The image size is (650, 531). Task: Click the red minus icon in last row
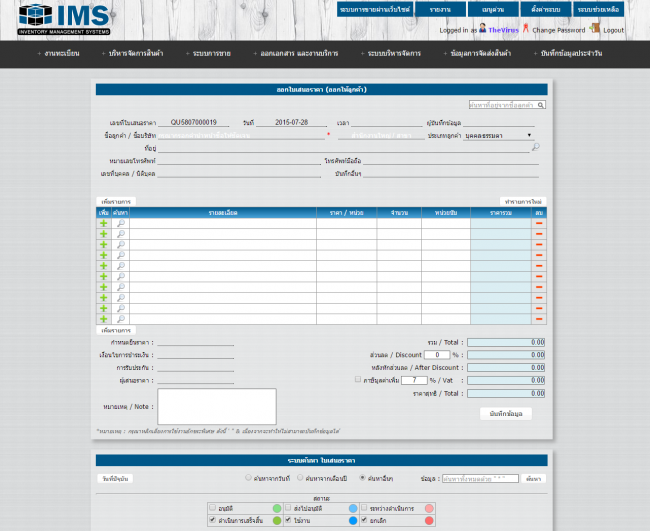coord(539,319)
